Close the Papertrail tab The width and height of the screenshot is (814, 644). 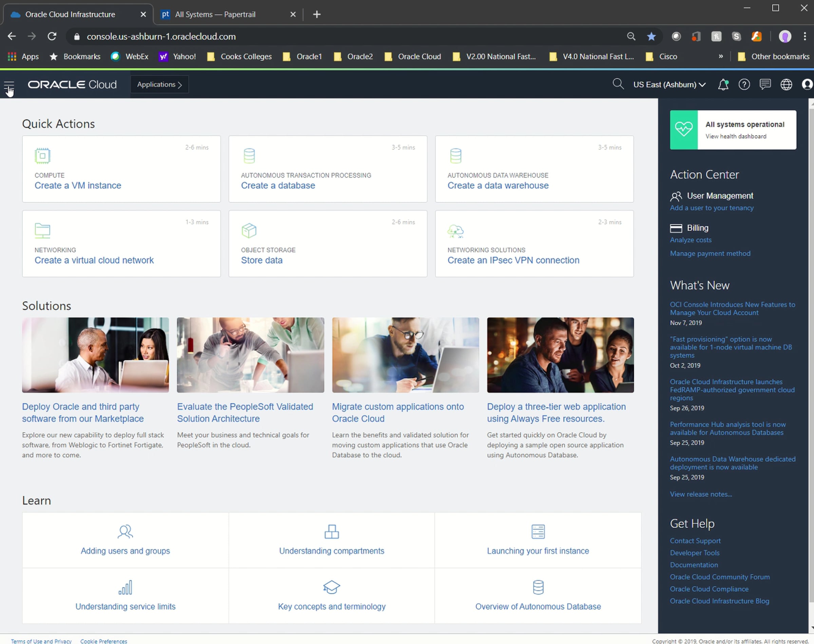point(293,14)
